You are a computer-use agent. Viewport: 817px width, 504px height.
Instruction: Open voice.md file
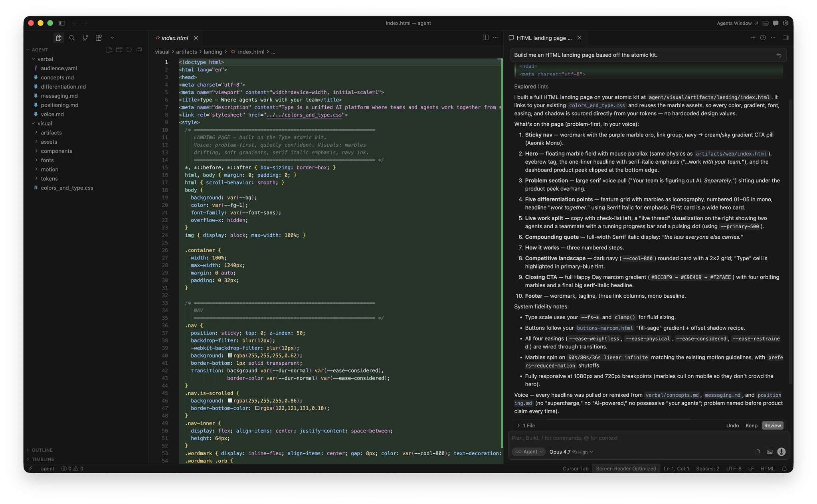point(52,114)
